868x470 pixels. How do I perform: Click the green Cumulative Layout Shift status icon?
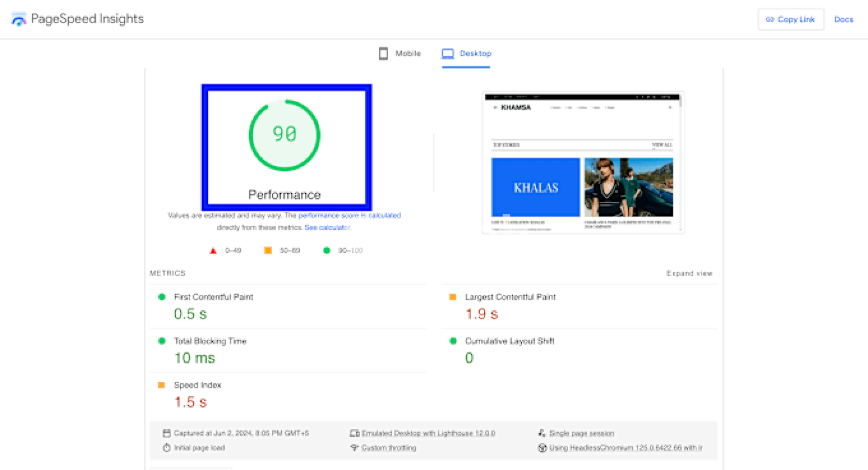tap(453, 341)
